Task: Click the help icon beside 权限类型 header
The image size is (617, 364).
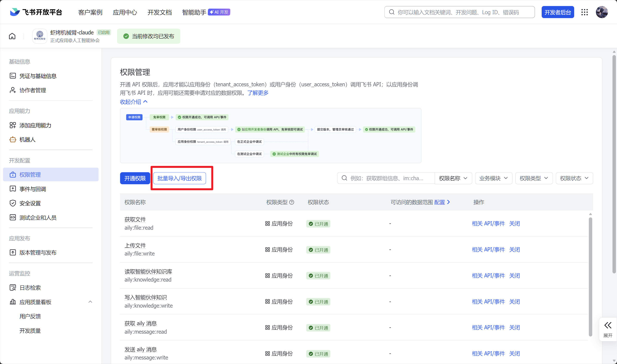Action: (292, 202)
